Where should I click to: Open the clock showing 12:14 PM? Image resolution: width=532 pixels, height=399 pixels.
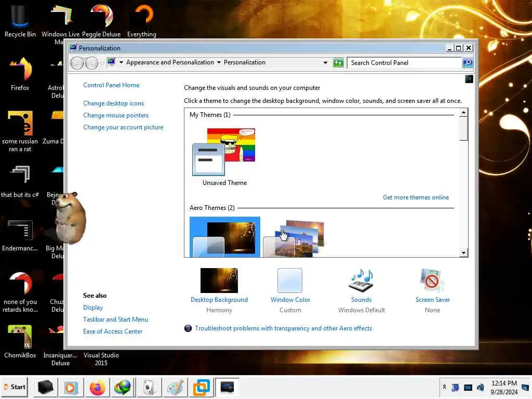pyautogui.click(x=504, y=388)
